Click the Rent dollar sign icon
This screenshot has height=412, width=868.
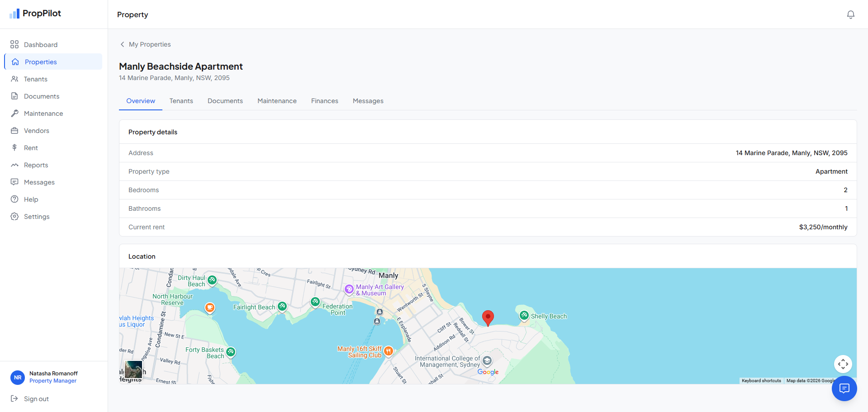[x=14, y=147]
